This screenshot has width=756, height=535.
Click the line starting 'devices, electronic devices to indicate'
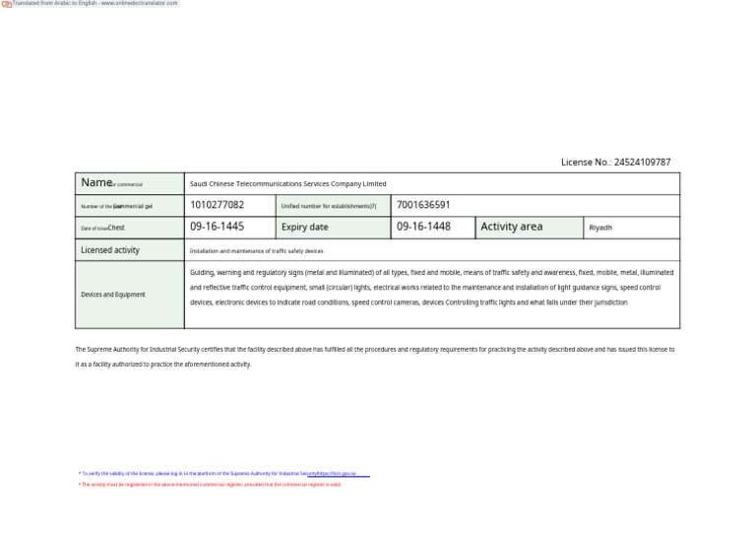(409, 302)
